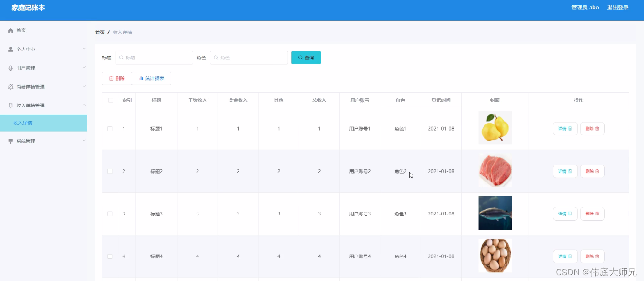The image size is (644, 281).
Task: Expand the 消费详情管理 menu chevron
Action: [x=84, y=86]
